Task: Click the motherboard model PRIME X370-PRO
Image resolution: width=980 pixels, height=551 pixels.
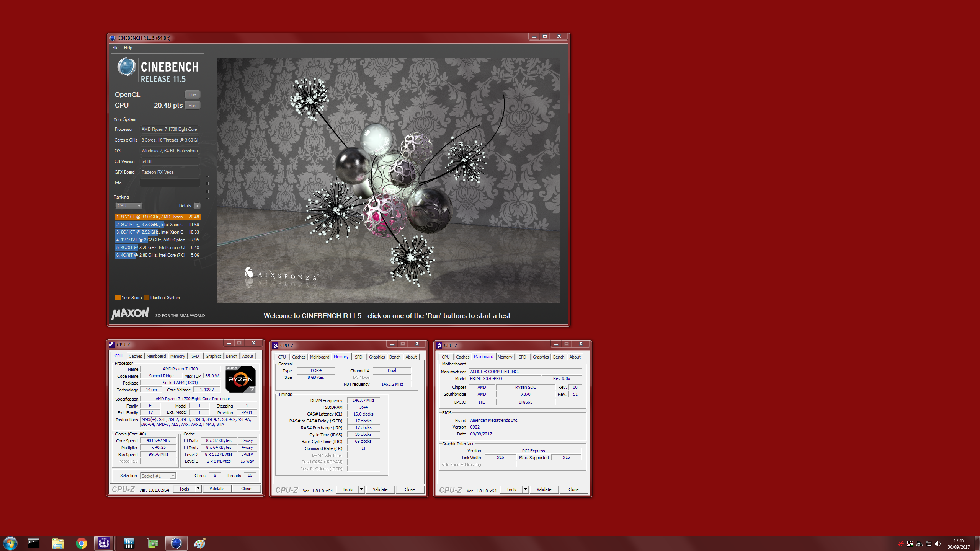Action: tap(505, 378)
